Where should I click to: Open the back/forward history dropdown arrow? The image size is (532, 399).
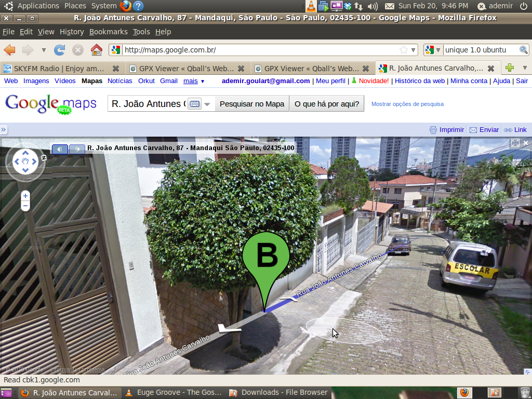pos(44,50)
